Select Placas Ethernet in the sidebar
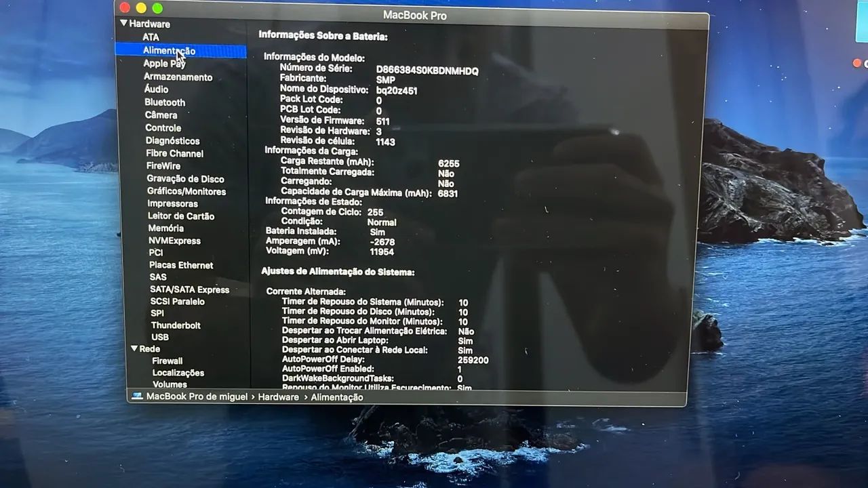Image resolution: width=868 pixels, height=488 pixels. point(181,265)
